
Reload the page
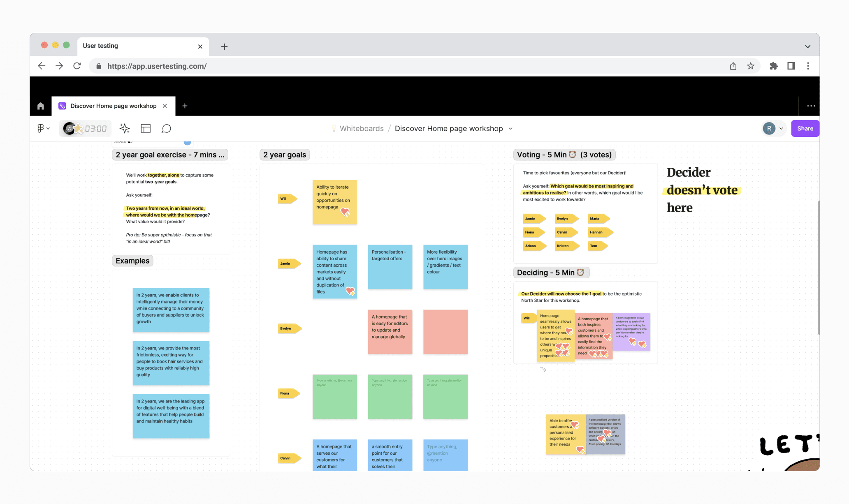pos(77,66)
